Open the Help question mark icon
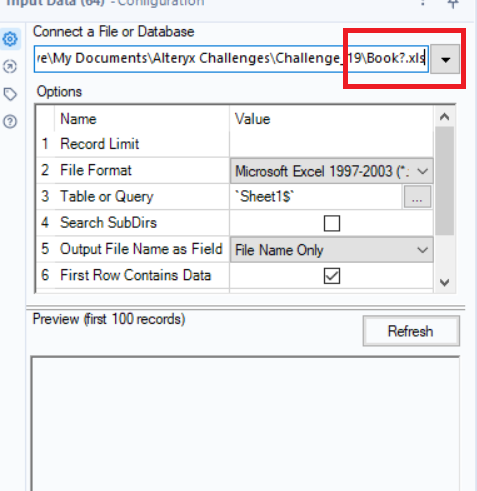 coord(10,121)
